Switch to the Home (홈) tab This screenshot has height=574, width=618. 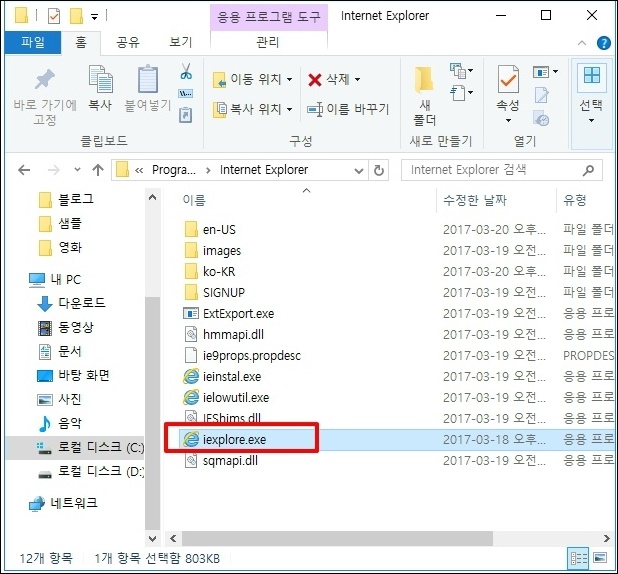pos(81,42)
